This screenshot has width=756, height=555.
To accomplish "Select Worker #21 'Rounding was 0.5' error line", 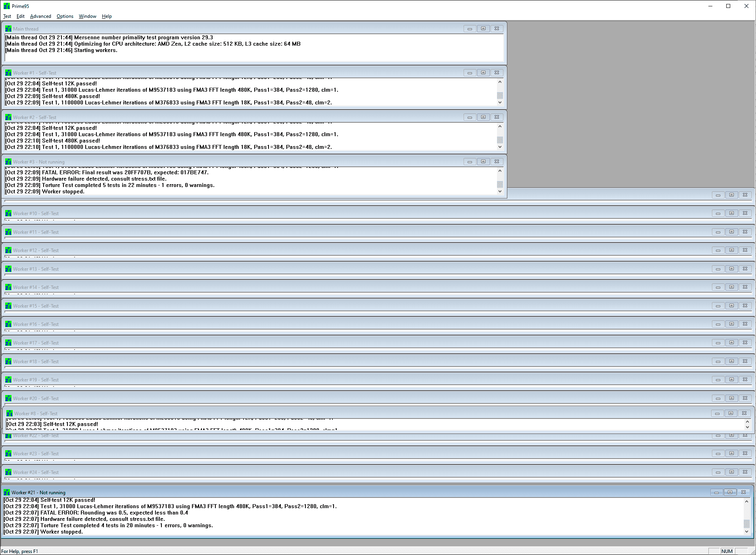I will pyautogui.click(x=96, y=513).
